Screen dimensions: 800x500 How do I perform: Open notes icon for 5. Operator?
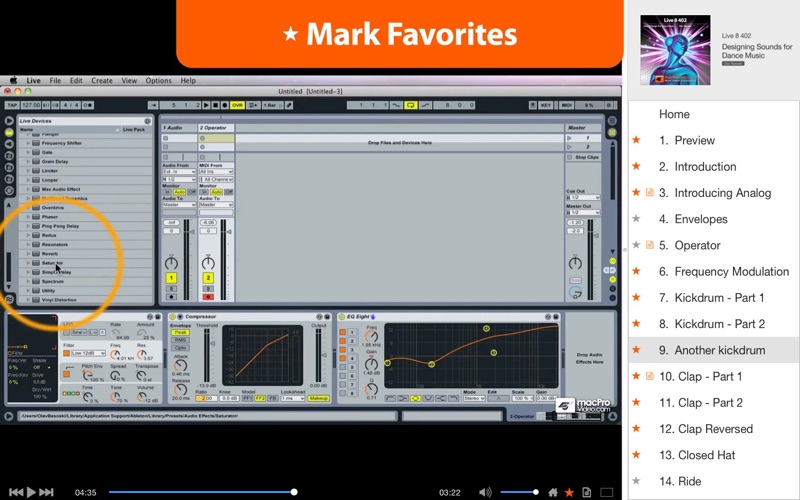click(x=649, y=245)
